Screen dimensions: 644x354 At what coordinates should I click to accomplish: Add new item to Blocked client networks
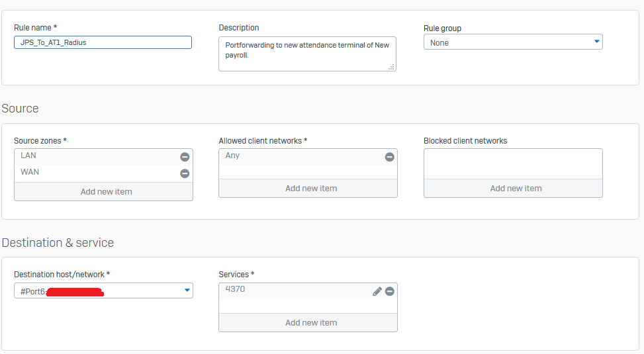tap(516, 189)
